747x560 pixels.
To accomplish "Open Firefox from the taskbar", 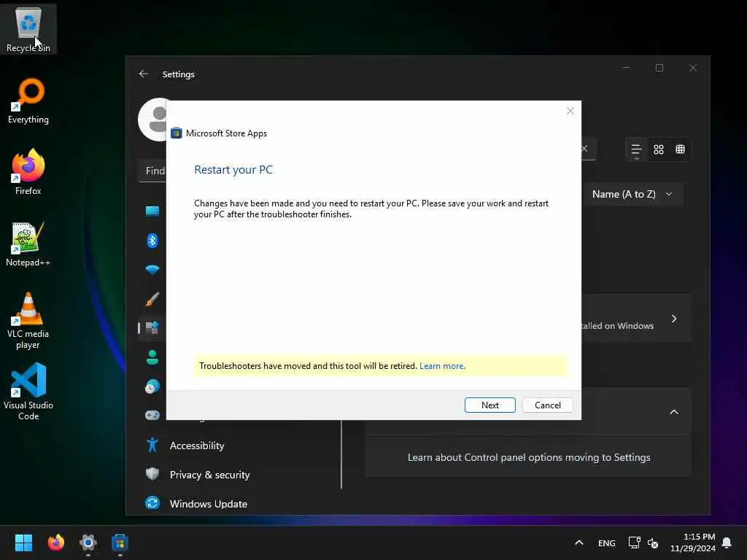I will click(56, 542).
